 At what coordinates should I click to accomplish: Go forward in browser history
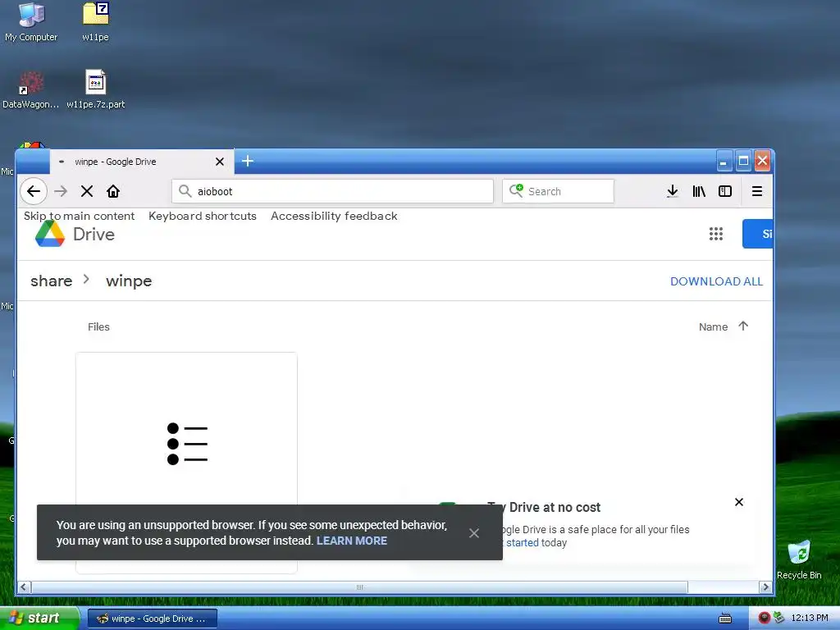coord(61,191)
